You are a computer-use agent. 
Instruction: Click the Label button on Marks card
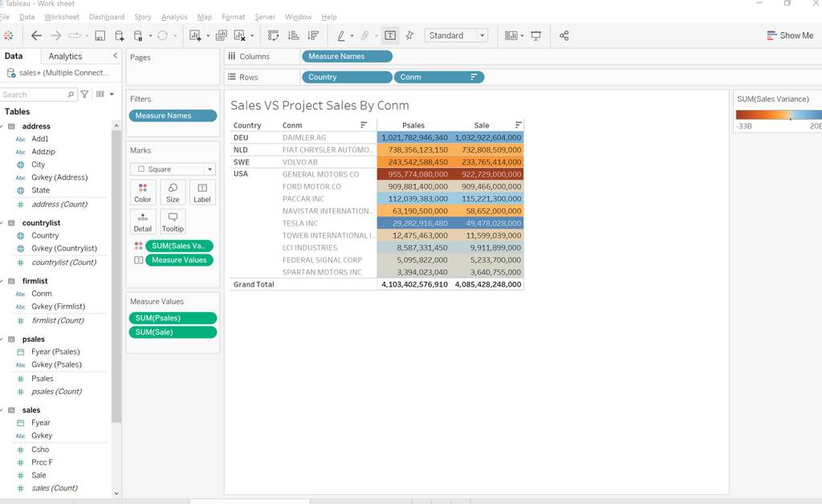point(202,193)
